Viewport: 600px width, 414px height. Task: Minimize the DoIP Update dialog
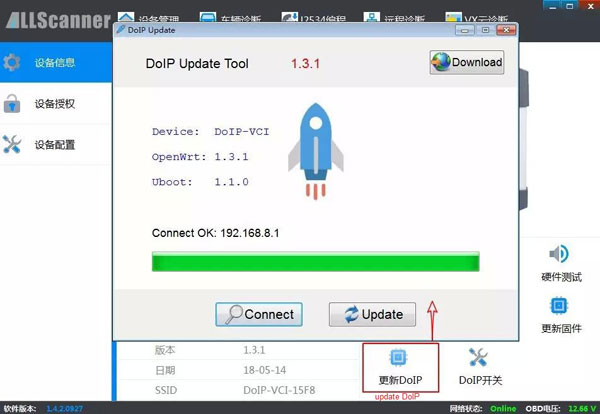[465, 30]
